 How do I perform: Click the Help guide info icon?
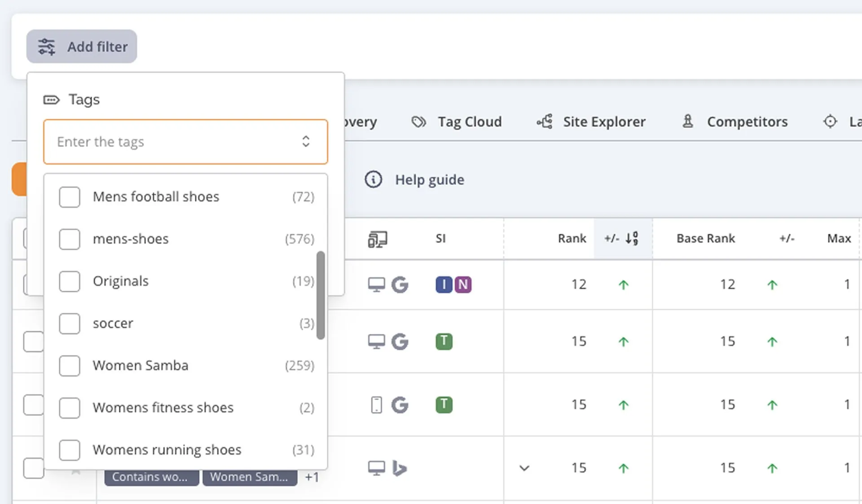tap(373, 180)
